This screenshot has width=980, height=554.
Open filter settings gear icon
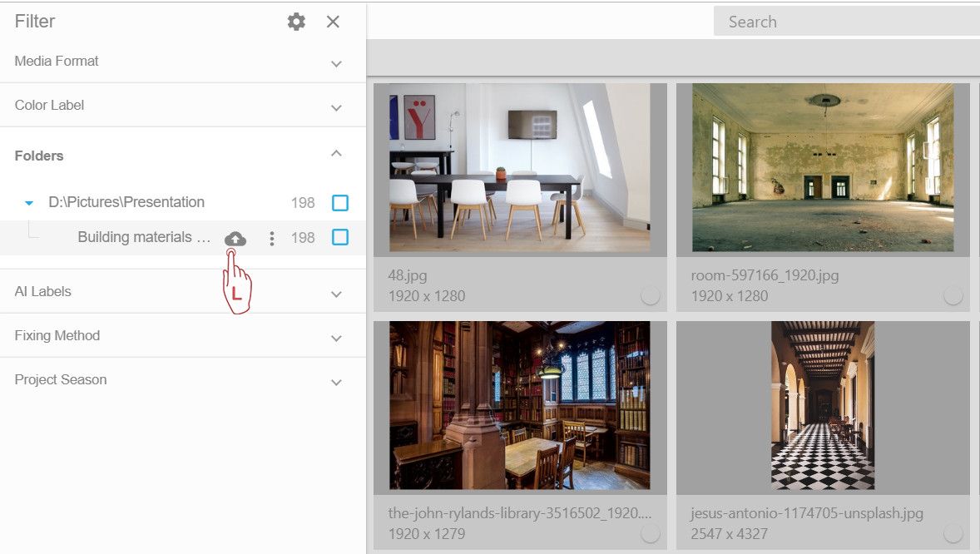tap(296, 22)
